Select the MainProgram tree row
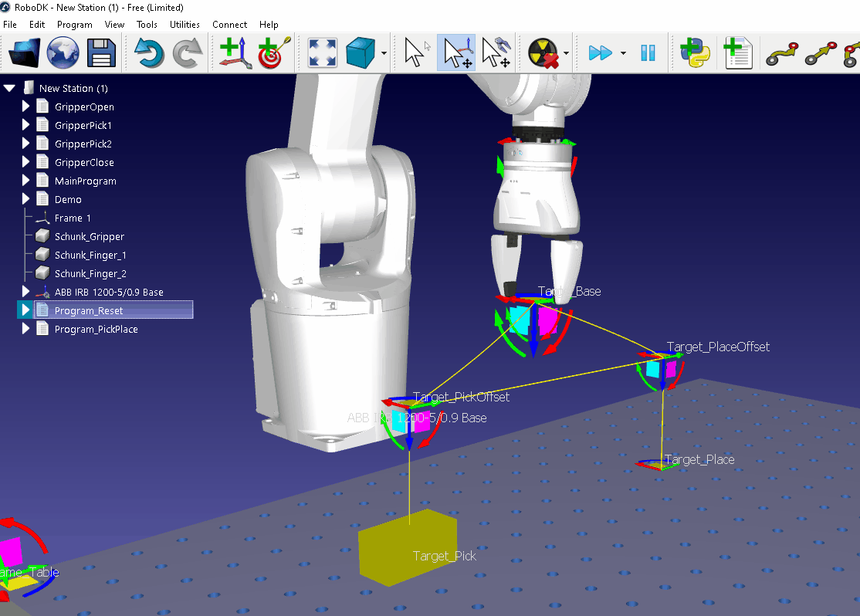The height and width of the screenshot is (616, 860). pyautogui.click(x=86, y=181)
